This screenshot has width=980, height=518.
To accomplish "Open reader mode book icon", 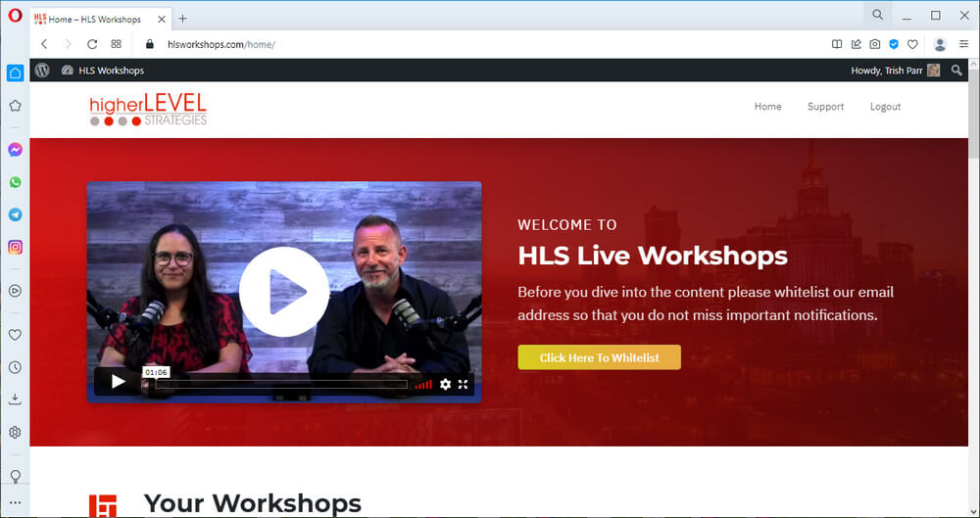I will coord(837,44).
